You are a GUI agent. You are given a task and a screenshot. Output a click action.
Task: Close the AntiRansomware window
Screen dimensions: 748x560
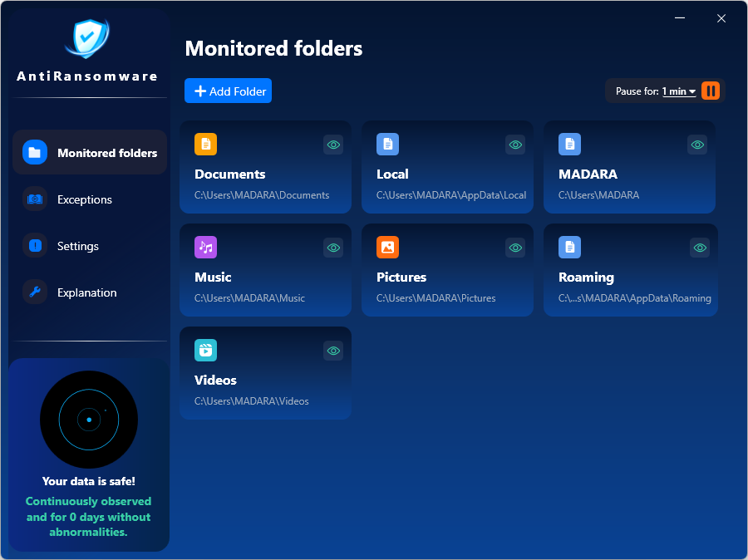(721, 18)
